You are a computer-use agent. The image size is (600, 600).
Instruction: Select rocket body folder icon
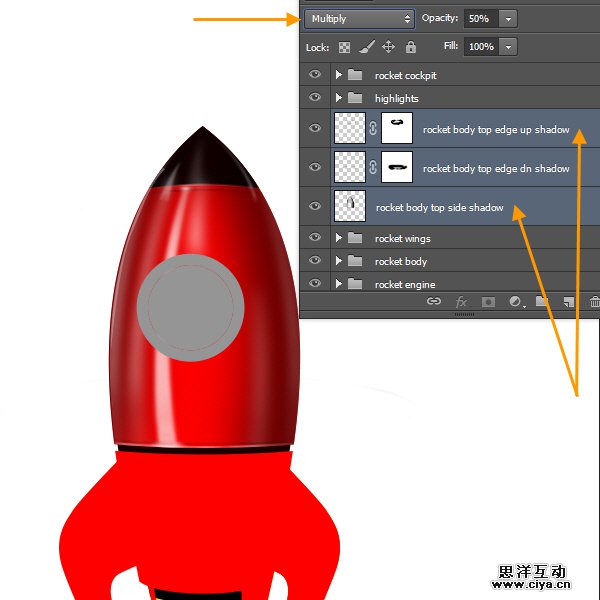tap(355, 261)
